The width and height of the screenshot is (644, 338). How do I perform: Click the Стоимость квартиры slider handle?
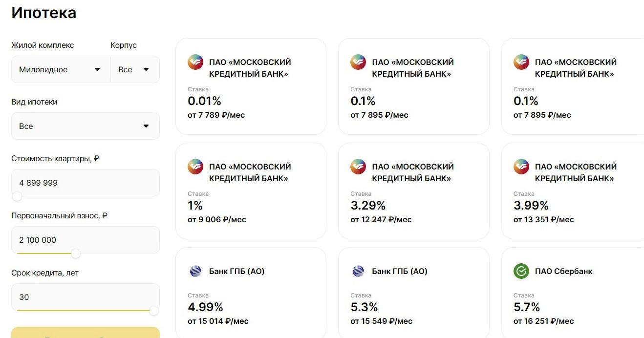pyautogui.click(x=17, y=196)
